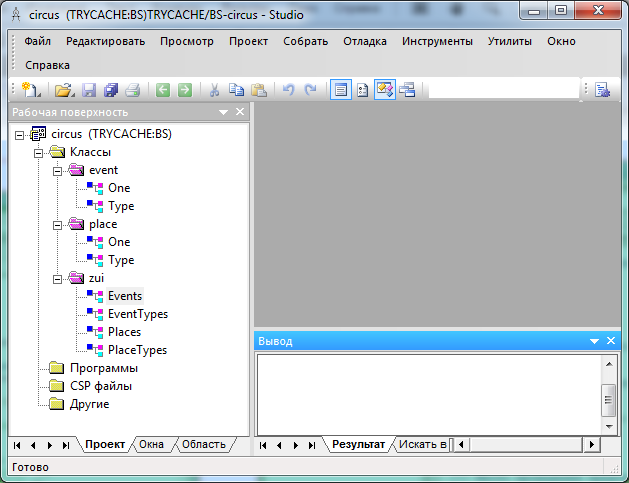Image resolution: width=629 pixels, height=483 pixels.
Task: Open the workspace panel dropdown arrow
Action: tap(223, 112)
